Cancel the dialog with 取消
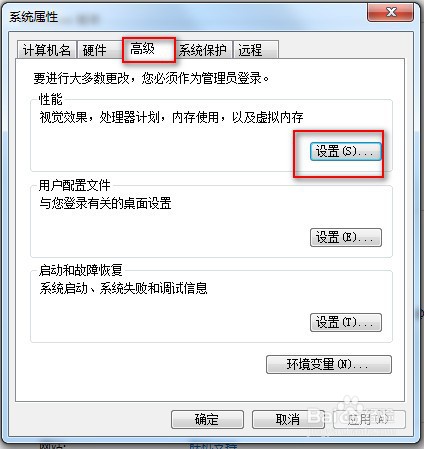 [x=288, y=419]
